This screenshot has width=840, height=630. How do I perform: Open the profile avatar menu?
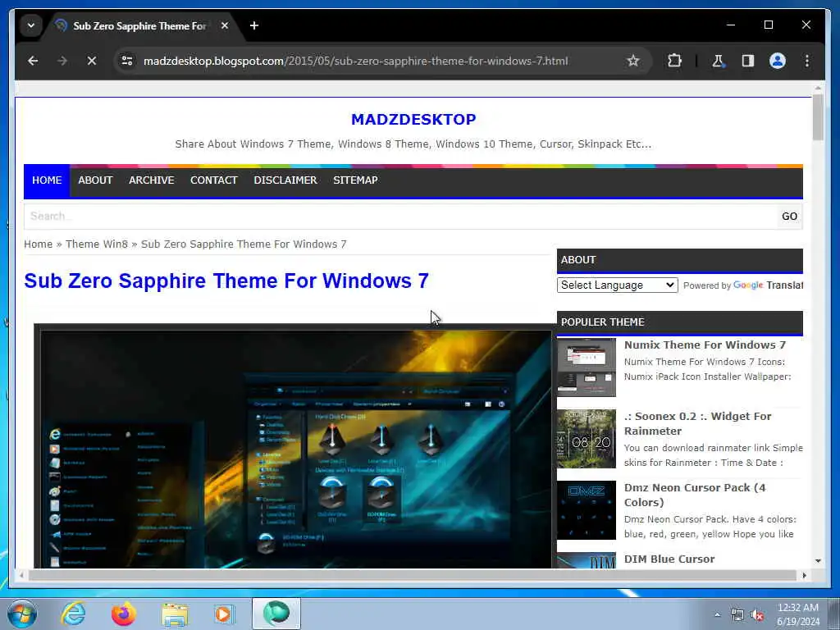(x=778, y=61)
